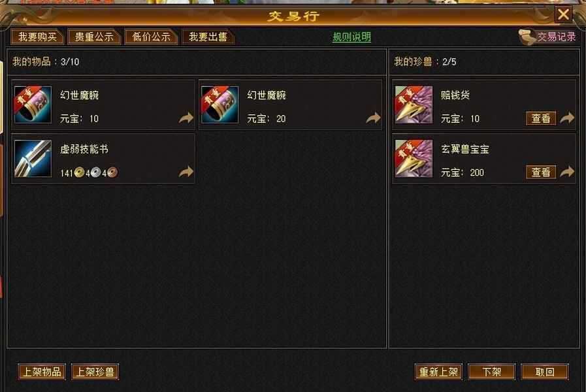Open the 低价公示 tab

pos(151,37)
